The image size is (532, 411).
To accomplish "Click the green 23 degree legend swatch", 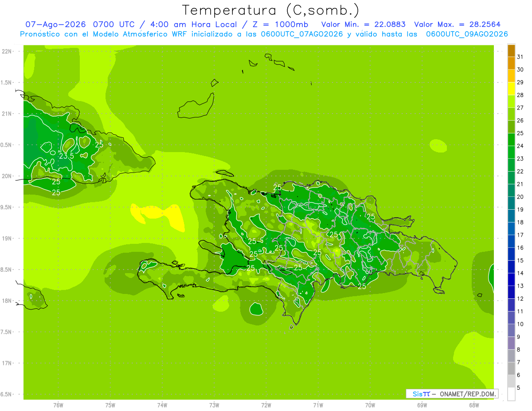I will [511, 153].
